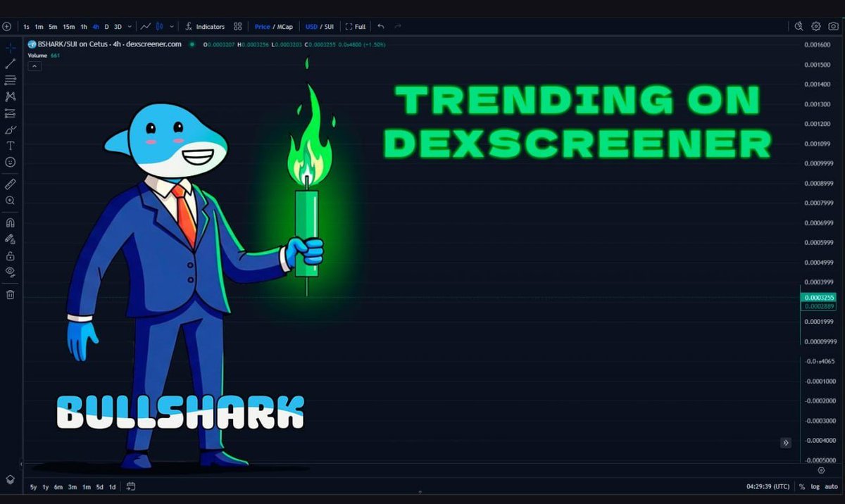
Task: Expand the chart style dropdown
Action: (171, 27)
